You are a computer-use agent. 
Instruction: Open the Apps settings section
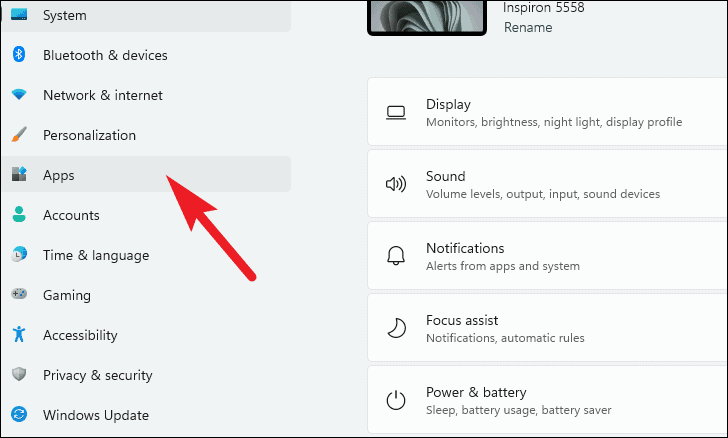(x=59, y=175)
